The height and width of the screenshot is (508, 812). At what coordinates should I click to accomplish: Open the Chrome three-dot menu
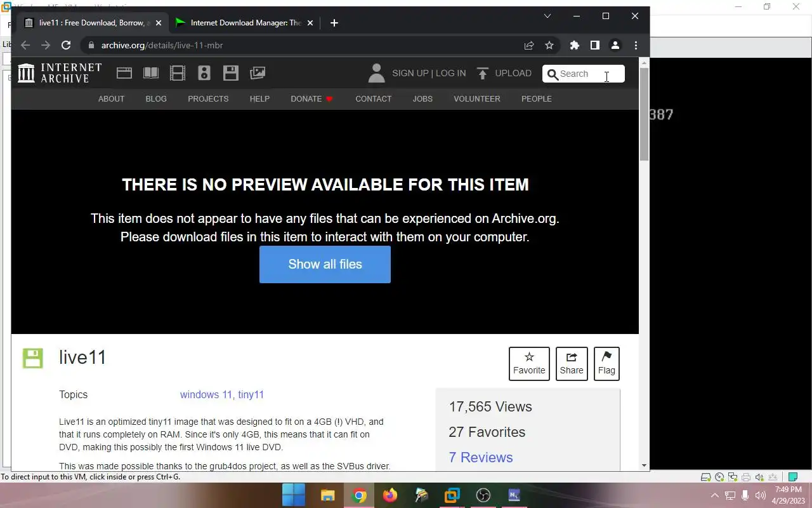click(636, 45)
